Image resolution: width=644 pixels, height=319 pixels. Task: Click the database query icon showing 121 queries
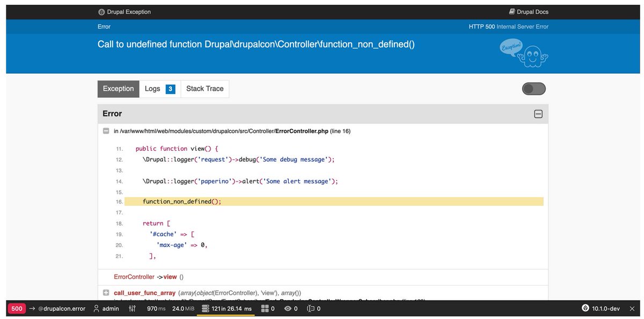pyautogui.click(x=204, y=308)
